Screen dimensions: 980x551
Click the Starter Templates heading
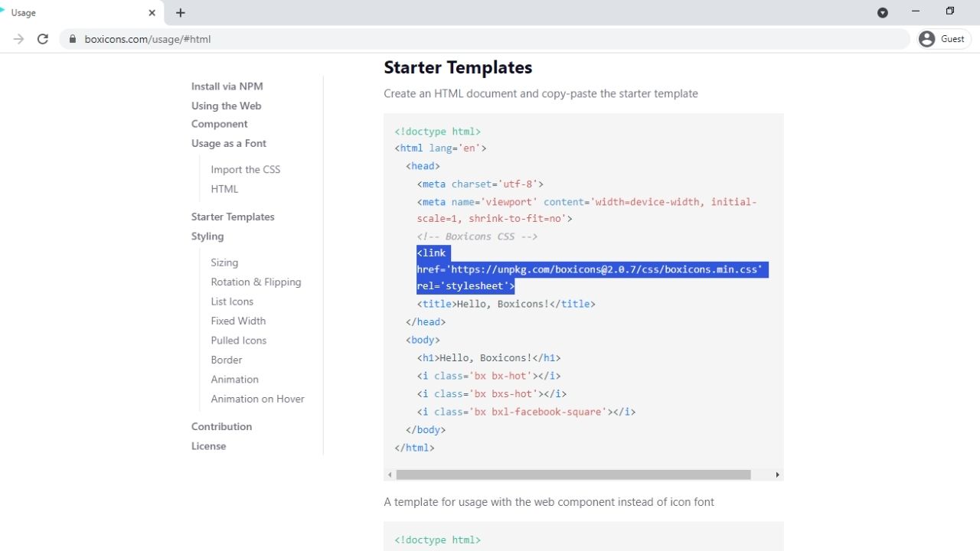458,67
